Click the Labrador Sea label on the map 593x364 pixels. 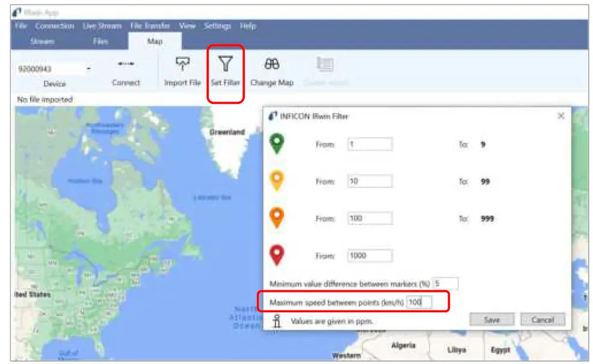[x=212, y=198]
